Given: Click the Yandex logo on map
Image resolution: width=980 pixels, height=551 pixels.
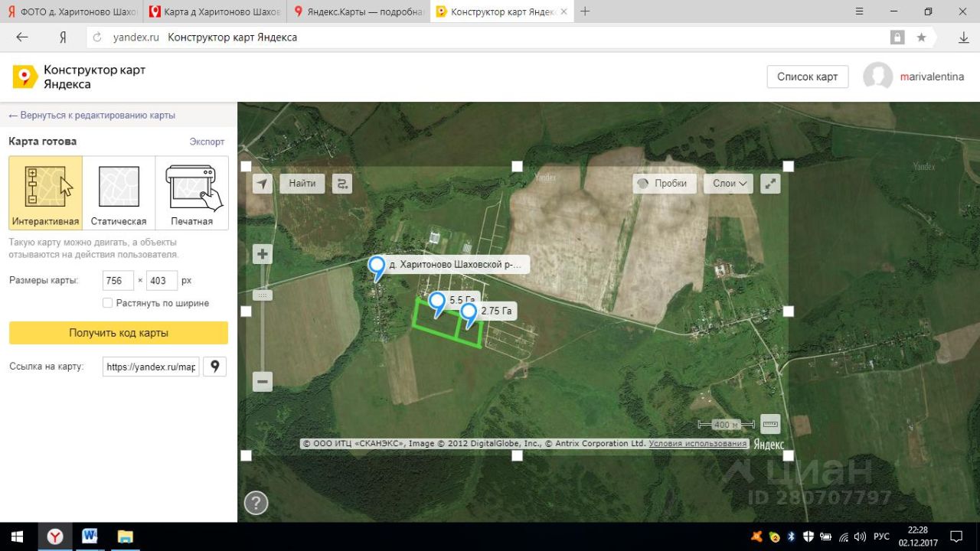Looking at the screenshot, I should [769, 444].
